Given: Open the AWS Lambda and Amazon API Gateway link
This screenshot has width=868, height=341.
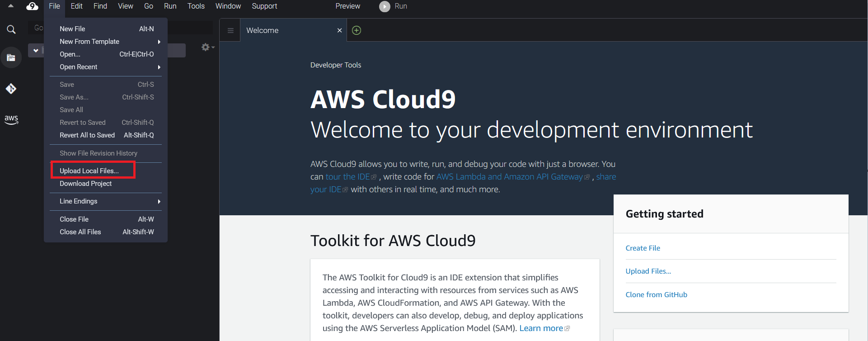Looking at the screenshot, I should [510, 176].
